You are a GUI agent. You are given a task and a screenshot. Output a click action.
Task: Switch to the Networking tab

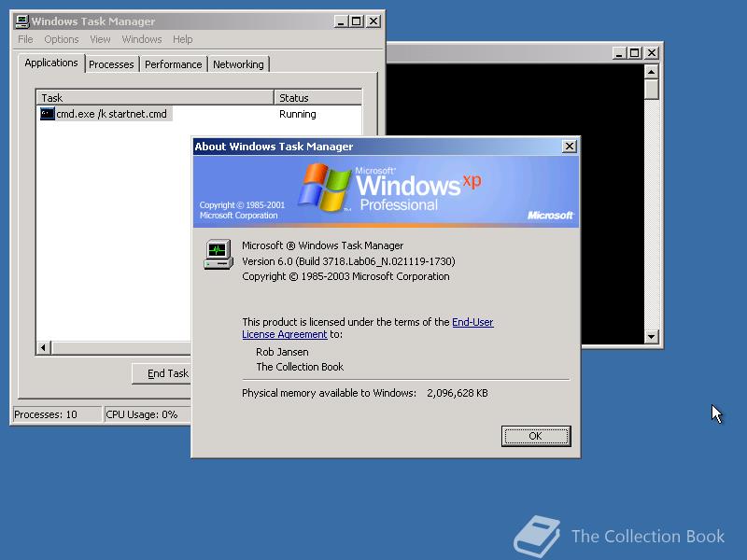point(238,64)
